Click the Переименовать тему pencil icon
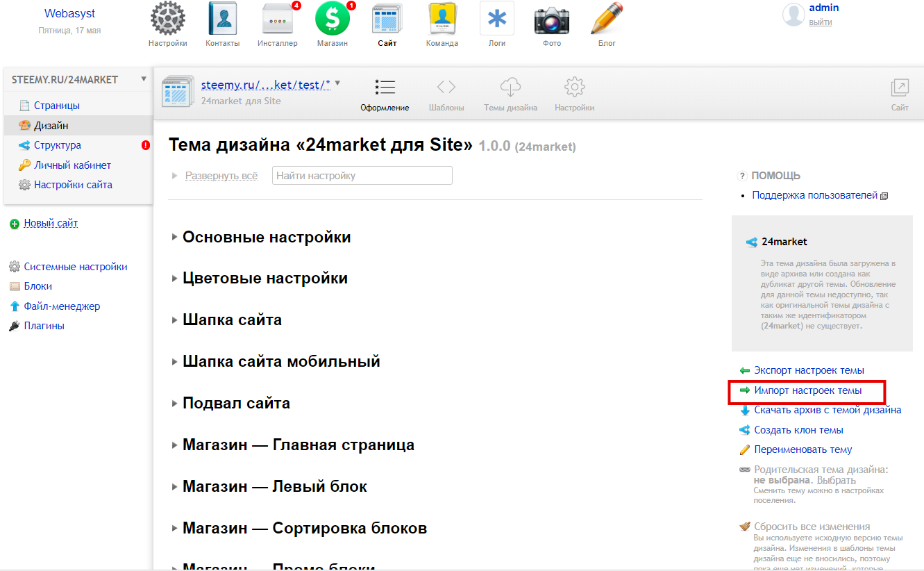Viewport: 924px width, 571px height. coord(745,450)
